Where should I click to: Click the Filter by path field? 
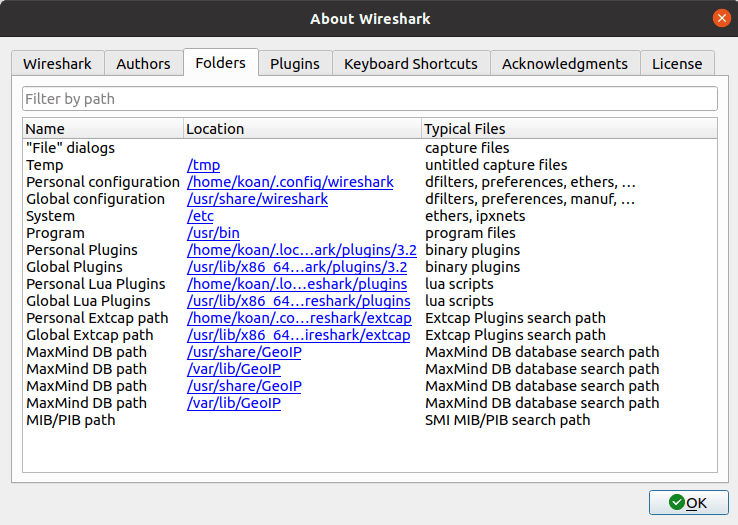click(369, 99)
